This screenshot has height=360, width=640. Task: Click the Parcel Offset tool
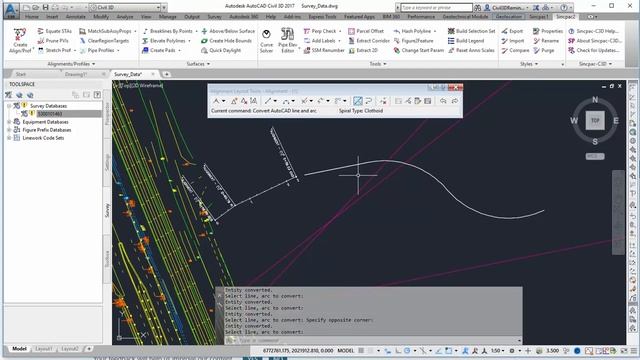366,31
